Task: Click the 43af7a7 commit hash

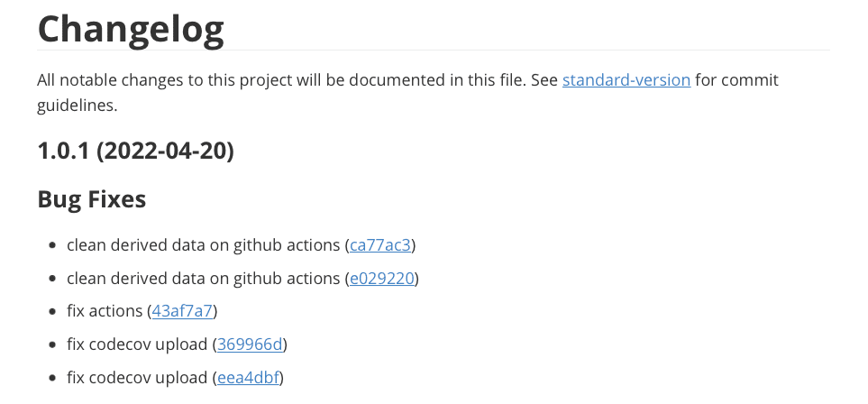Action: click(x=183, y=311)
